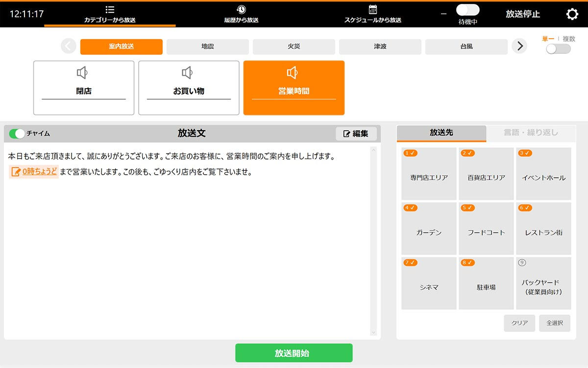
Task: Click the history clock icon for 履歴から放送
Action: 241,10
